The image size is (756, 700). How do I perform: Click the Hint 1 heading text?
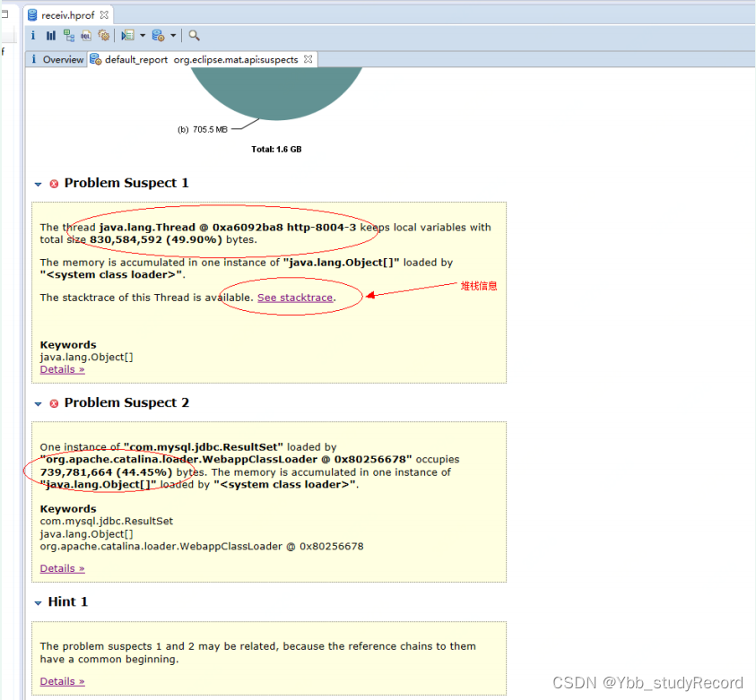click(x=68, y=601)
